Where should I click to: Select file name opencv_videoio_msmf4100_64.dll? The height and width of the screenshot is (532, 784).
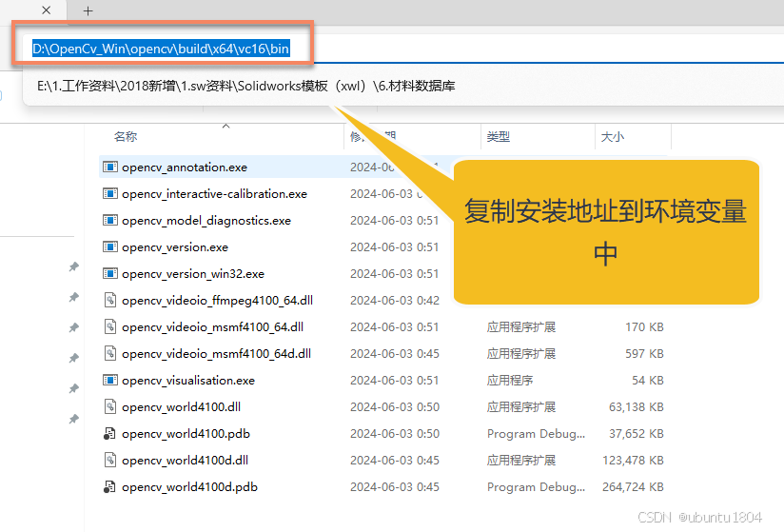click(212, 327)
